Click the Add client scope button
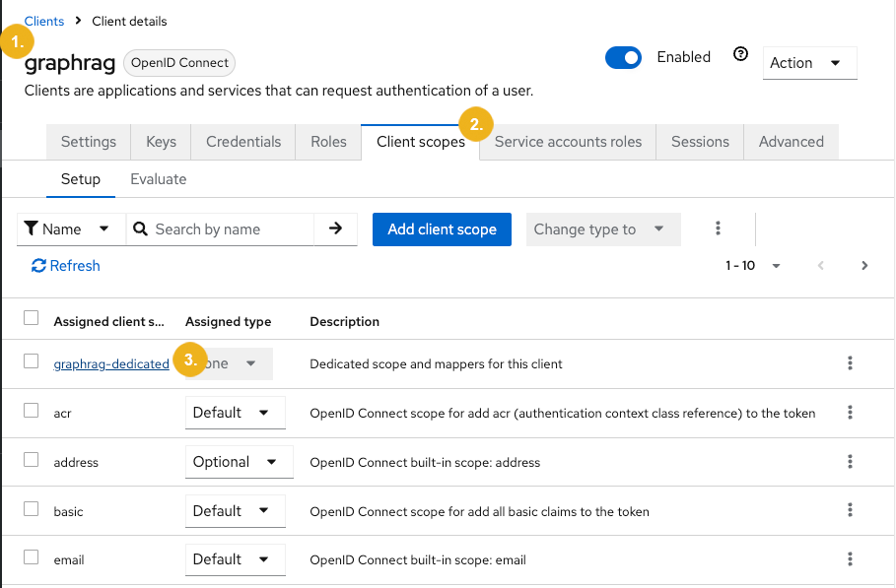896x588 pixels. tap(442, 229)
